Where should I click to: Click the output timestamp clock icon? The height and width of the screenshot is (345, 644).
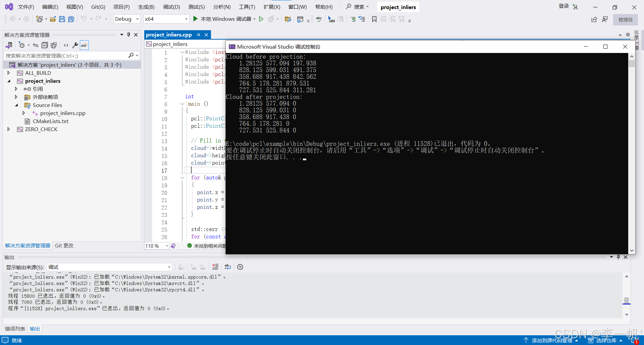(x=240, y=267)
